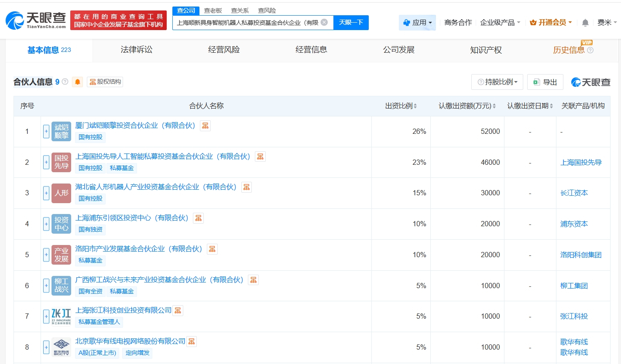Expand row 6 广西柳工战兴 details
The height and width of the screenshot is (364, 621).
tap(46, 286)
